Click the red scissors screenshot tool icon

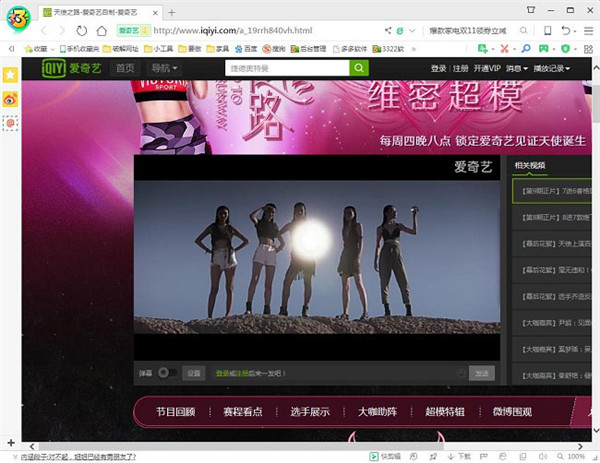pyautogui.click(x=504, y=48)
